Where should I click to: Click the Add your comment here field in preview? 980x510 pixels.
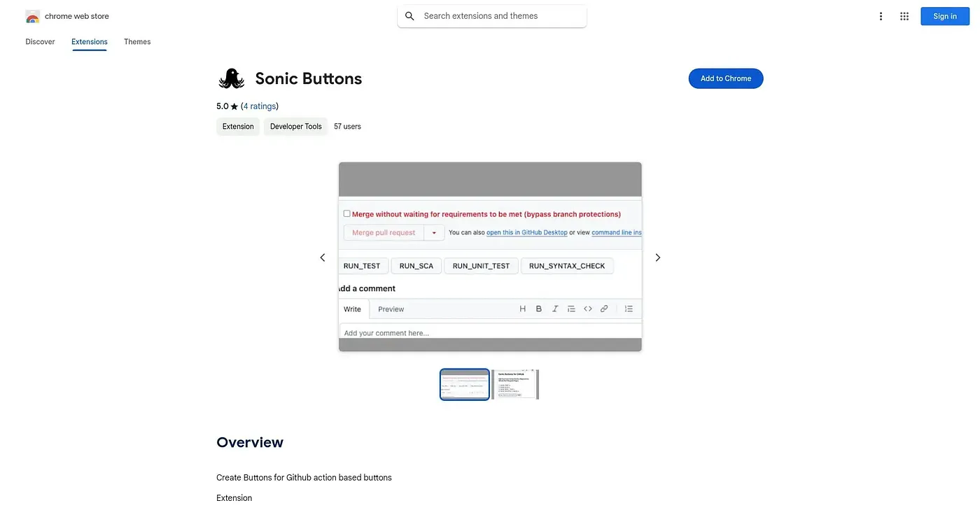tap(490, 332)
